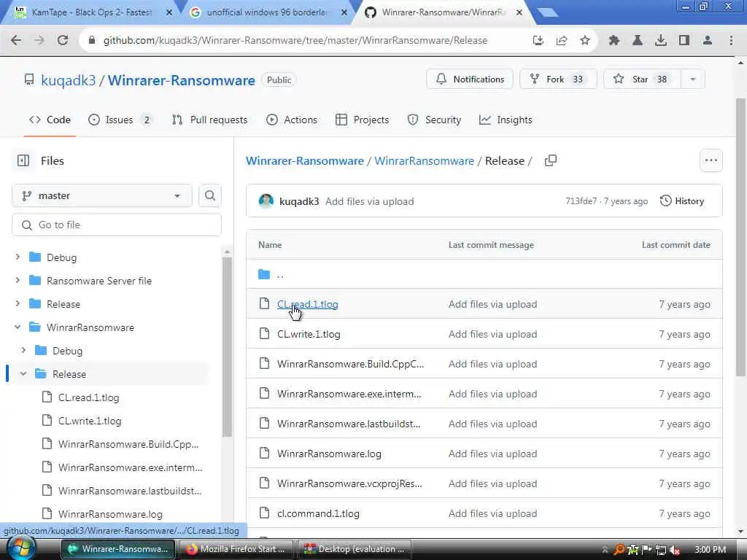Collapse the WinrarRansomware folder
The image size is (747, 560).
pos(18,327)
